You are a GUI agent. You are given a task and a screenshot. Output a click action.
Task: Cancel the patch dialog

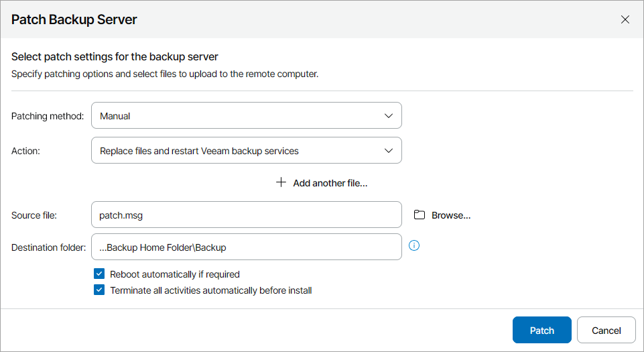pyautogui.click(x=606, y=330)
